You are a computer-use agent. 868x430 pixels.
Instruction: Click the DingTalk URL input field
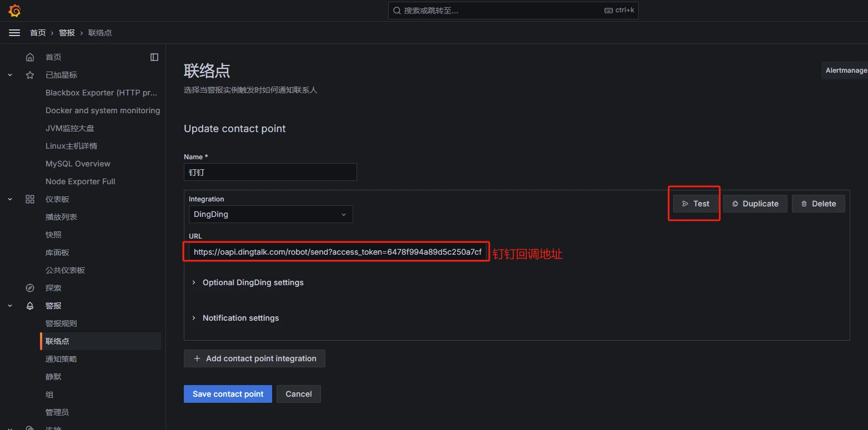click(338, 252)
